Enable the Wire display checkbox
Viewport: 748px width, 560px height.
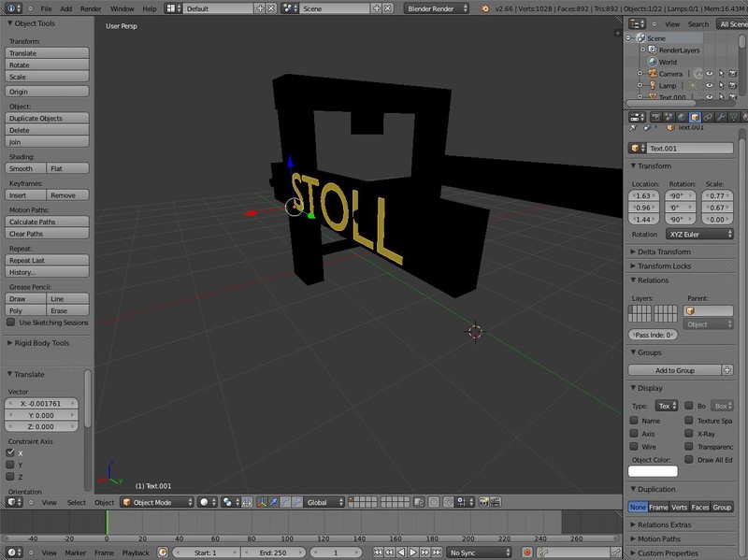[634, 447]
